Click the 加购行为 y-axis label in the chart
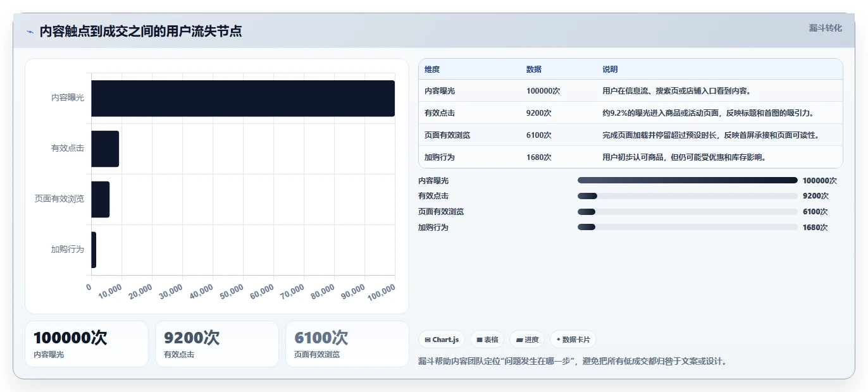Viewport: 868px width, 392px height. (x=68, y=250)
